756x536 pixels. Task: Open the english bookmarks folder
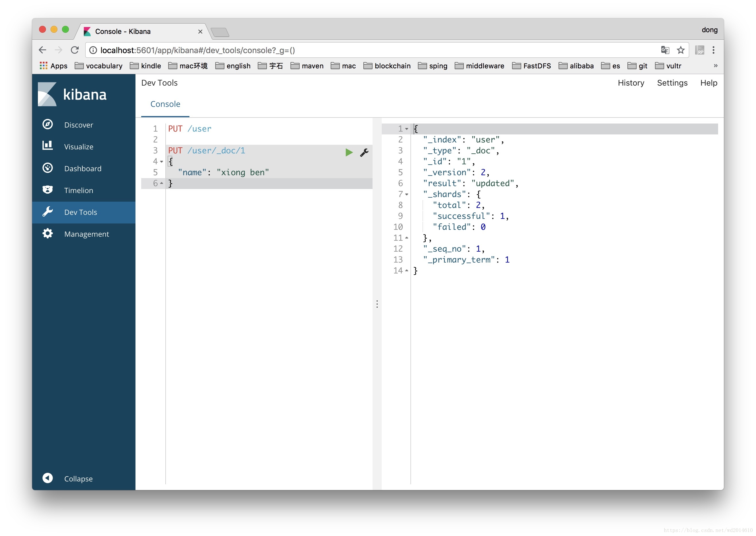tap(233, 66)
